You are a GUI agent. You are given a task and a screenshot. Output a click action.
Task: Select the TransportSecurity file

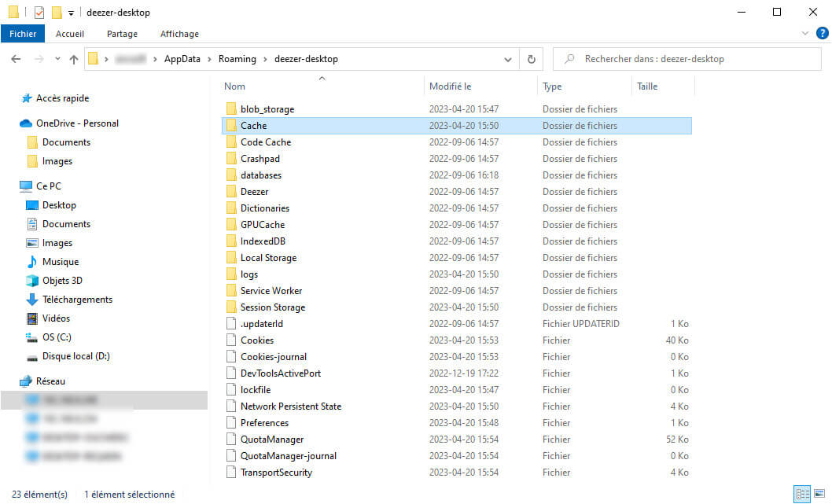coord(276,473)
